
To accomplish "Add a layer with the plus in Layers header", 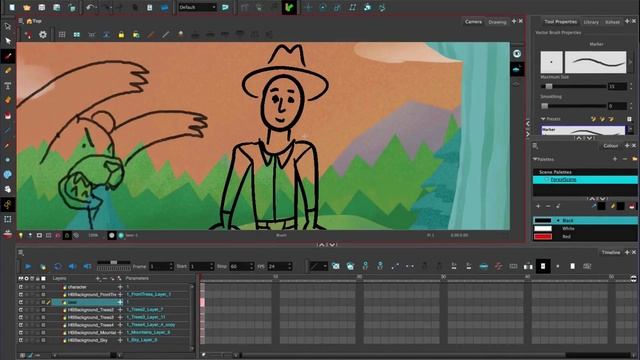I will click(98, 278).
